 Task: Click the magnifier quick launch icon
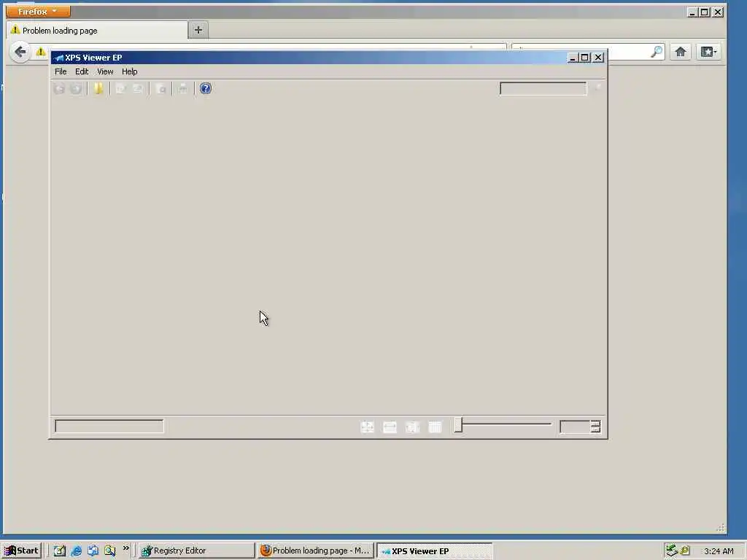110,551
